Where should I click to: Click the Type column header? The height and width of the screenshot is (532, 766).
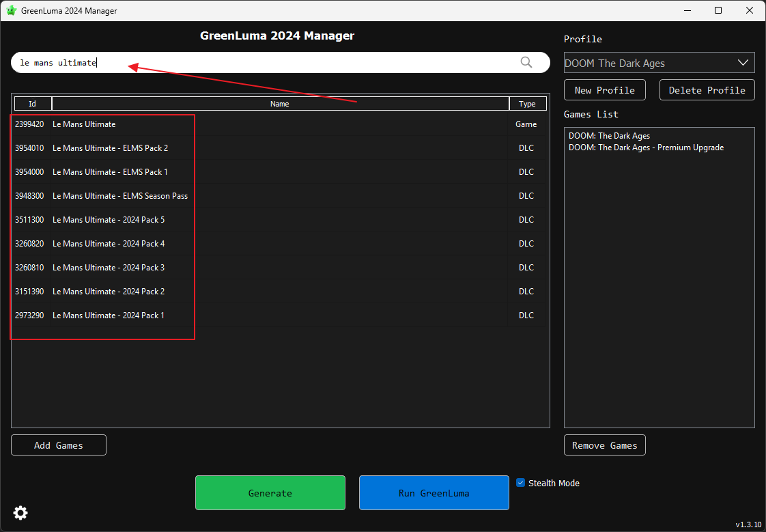point(527,104)
